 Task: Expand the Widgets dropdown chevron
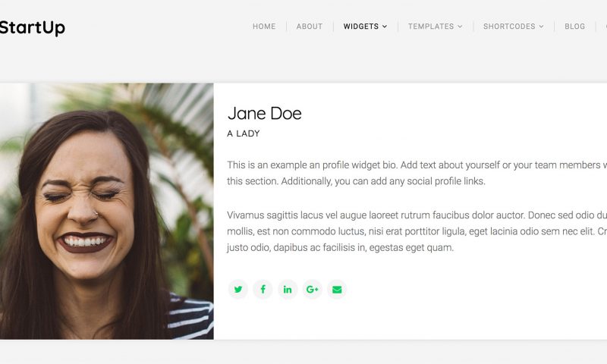tap(385, 27)
